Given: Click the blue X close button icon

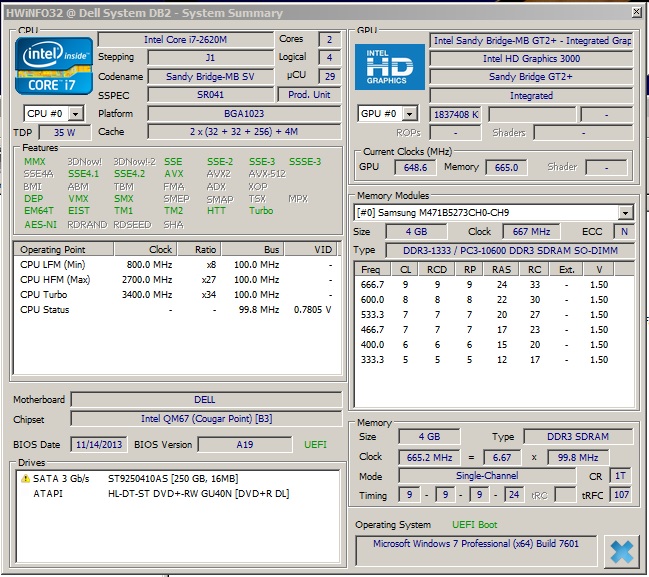Looking at the screenshot, I should coord(621,552).
